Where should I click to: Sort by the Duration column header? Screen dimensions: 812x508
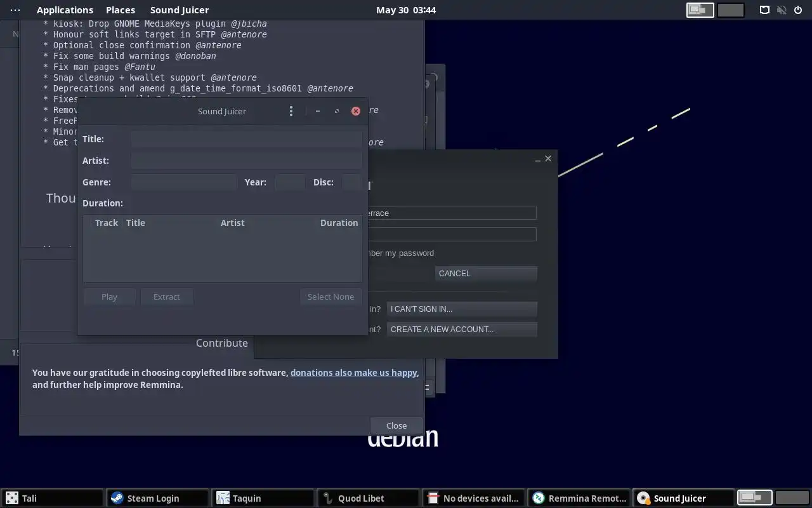339,223
